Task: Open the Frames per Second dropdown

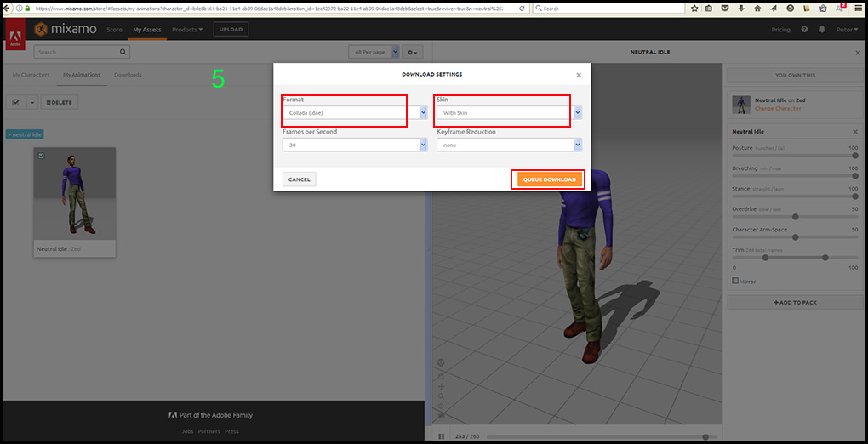Action: point(355,145)
